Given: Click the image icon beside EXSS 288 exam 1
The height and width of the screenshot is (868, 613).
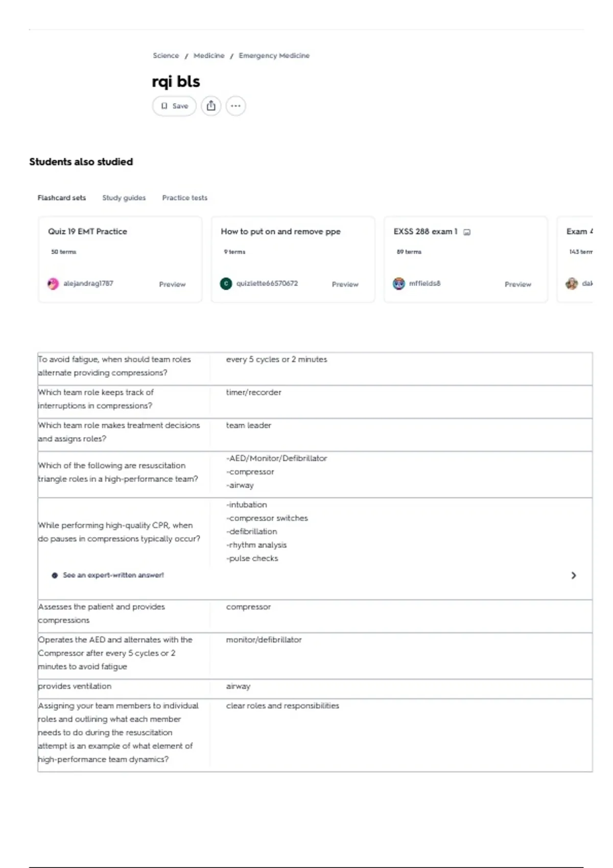Looking at the screenshot, I should point(466,232).
